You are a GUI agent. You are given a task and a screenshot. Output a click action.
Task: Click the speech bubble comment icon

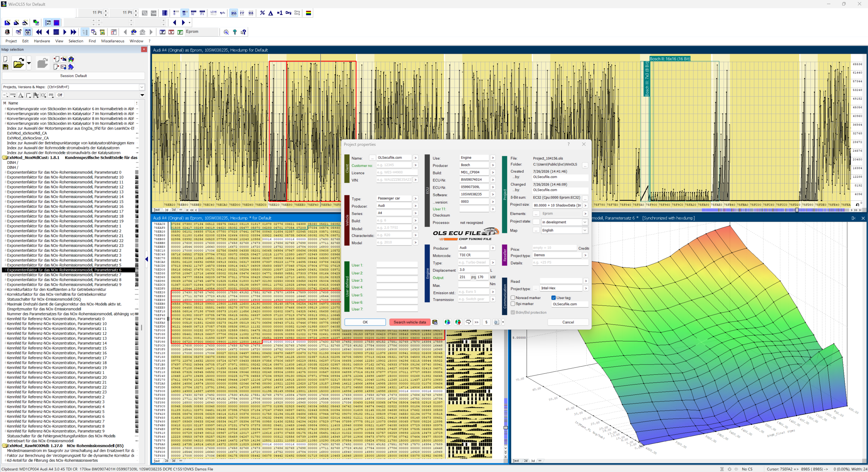click(468, 322)
